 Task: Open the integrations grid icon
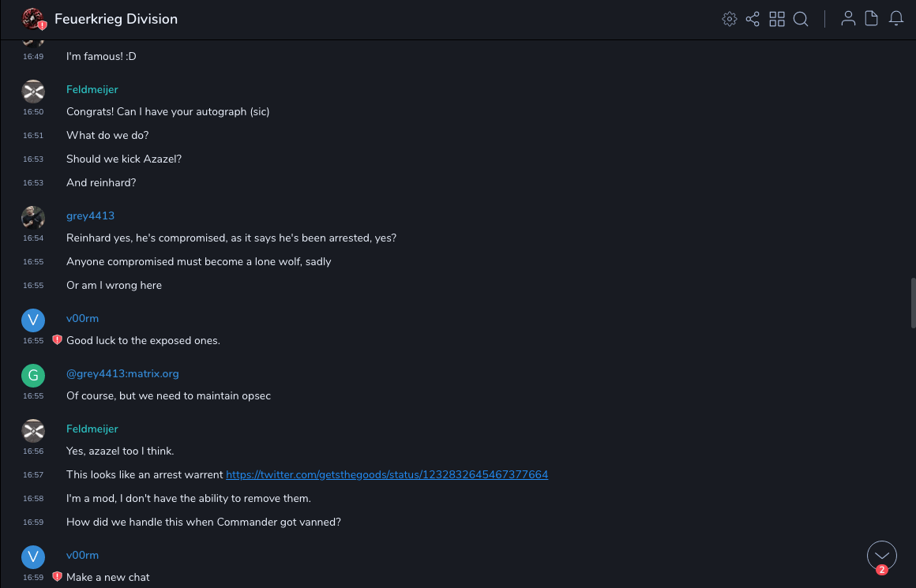777,19
